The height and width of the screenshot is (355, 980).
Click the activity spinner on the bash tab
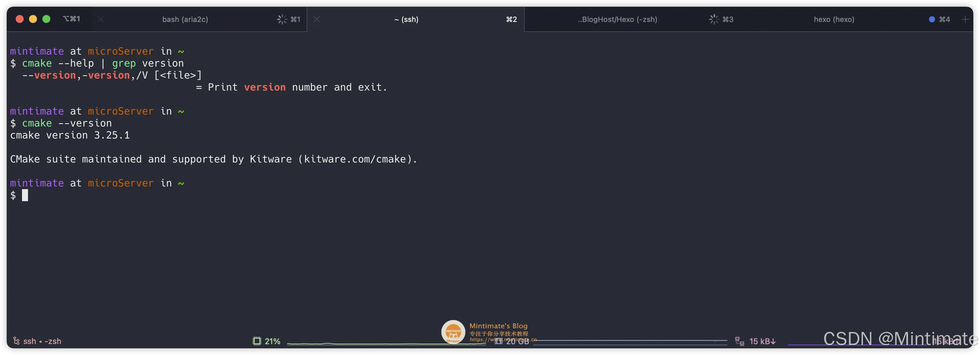(282, 19)
